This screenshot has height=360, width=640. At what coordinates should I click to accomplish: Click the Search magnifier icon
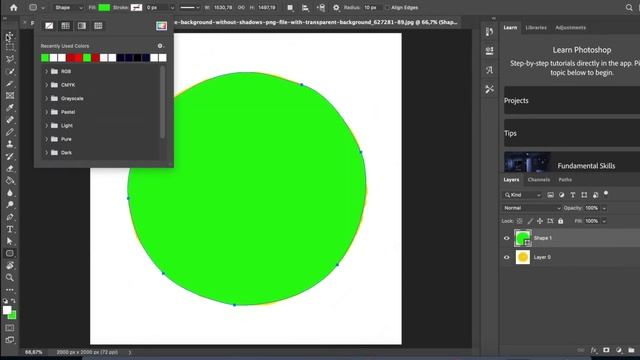click(x=629, y=7)
